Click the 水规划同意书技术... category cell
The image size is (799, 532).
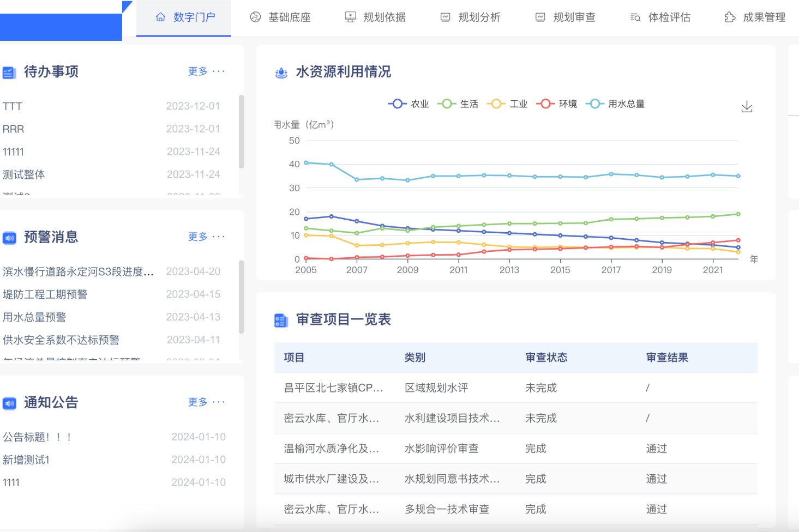452,479
